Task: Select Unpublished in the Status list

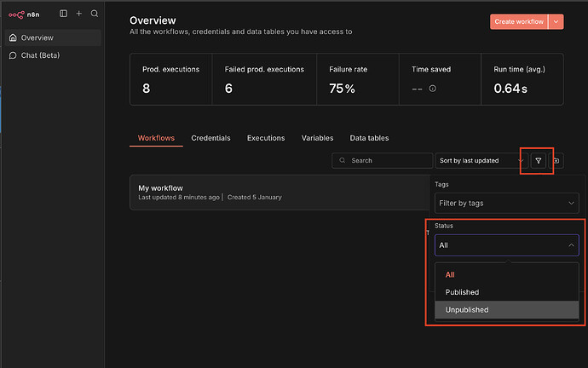Action: click(467, 310)
